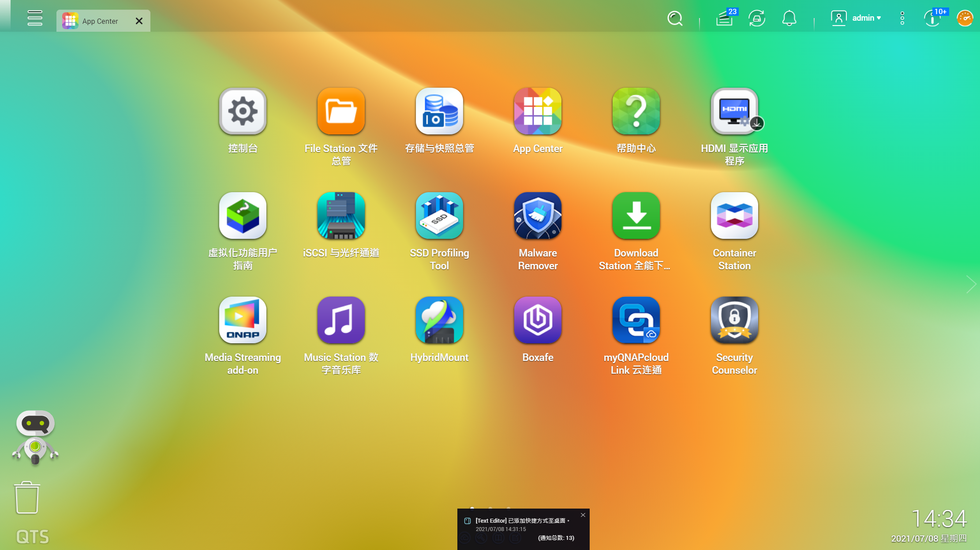The width and height of the screenshot is (980, 550).
Task: Click the Qboost robot assistant
Action: pos(35,438)
